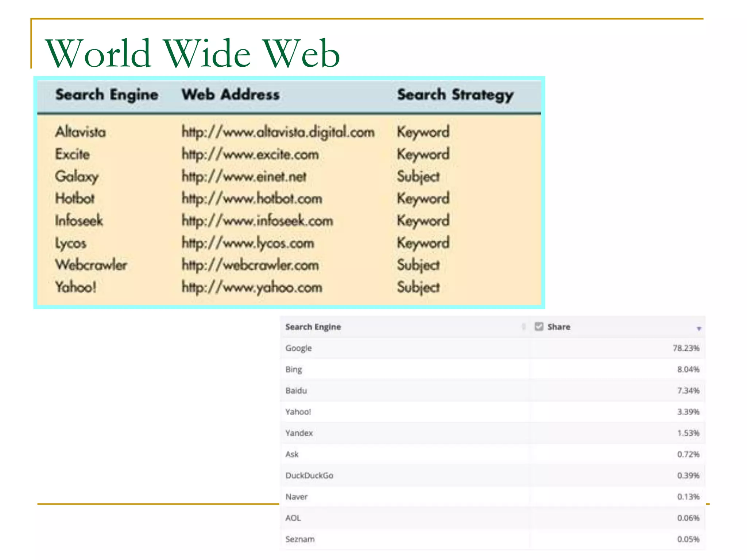Click the Excite engine name

coord(73,154)
